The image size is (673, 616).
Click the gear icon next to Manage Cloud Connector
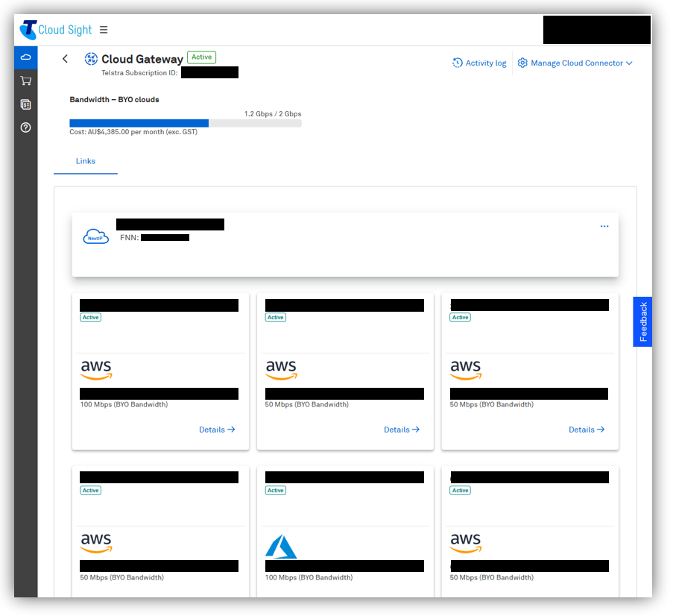click(x=522, y=63)
